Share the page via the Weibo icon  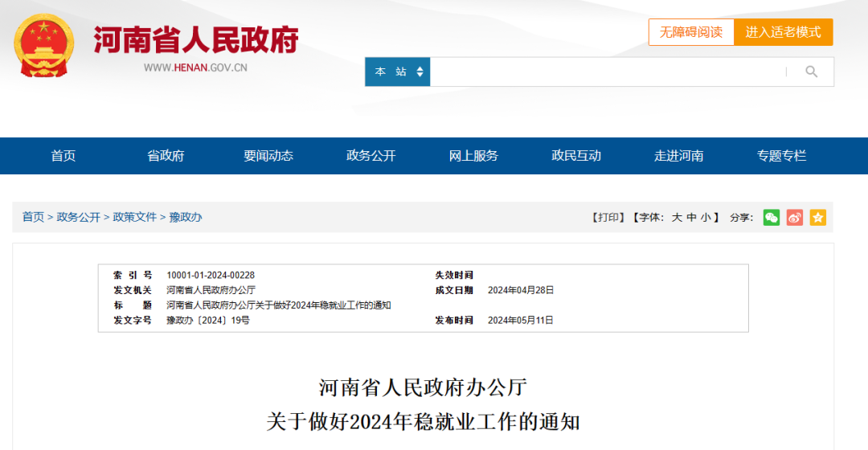tap(794, 218)
